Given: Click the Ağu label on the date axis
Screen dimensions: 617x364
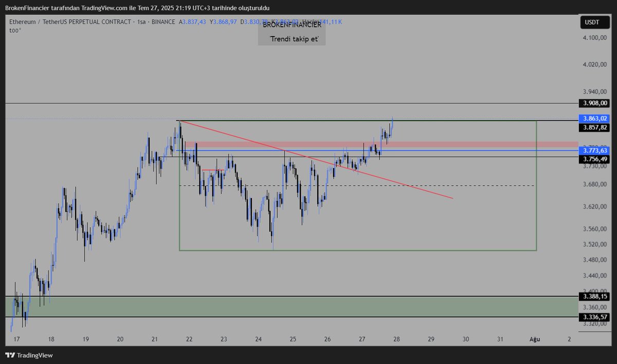Looking at the screenshot, I should click(535, 339).
